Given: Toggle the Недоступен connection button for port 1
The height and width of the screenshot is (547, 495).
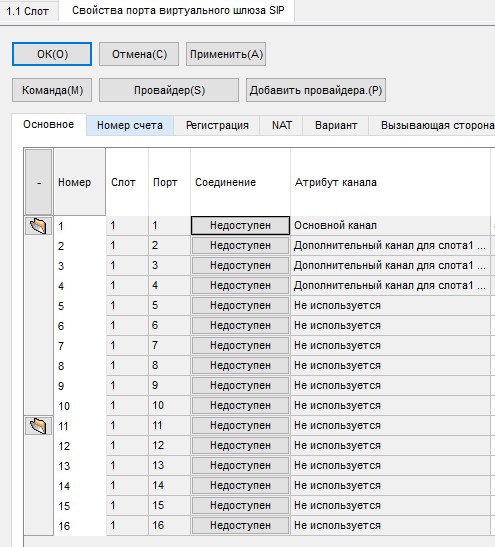Looking at the screenshot, I should pyautogui.click(x=240, y=225).
